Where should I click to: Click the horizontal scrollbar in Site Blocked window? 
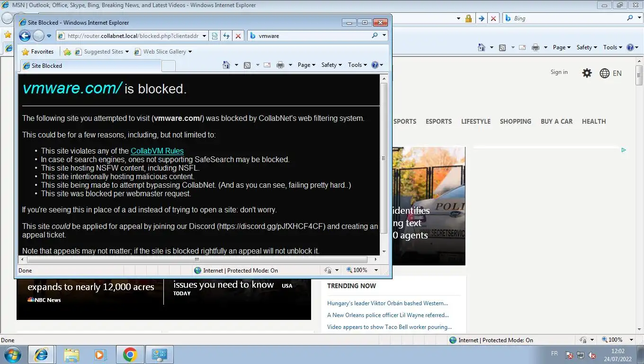tap(197, 259)
